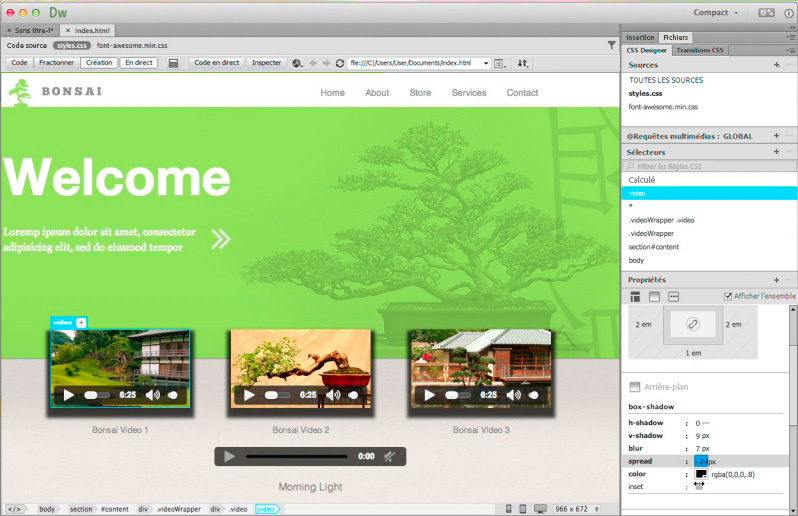Select the styles.css related file
The image size is (798, 516).
click(x=72, y=45)
